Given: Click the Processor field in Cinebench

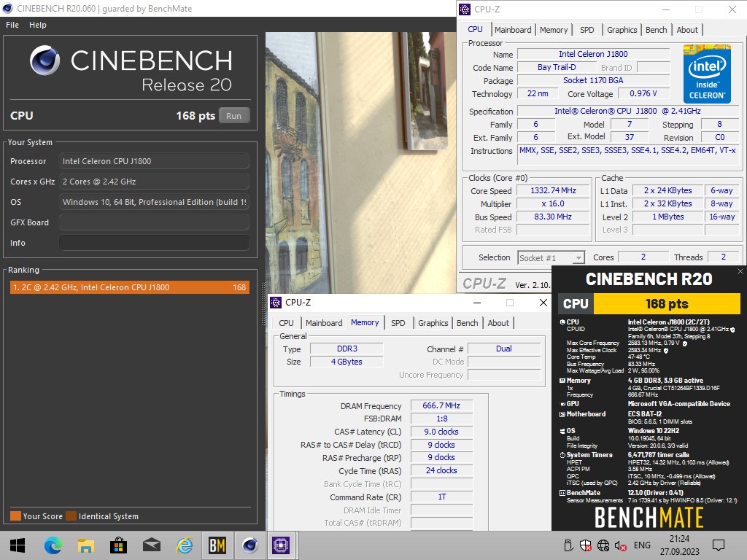Looking at the screenshot, I should [x=154, y=161].
